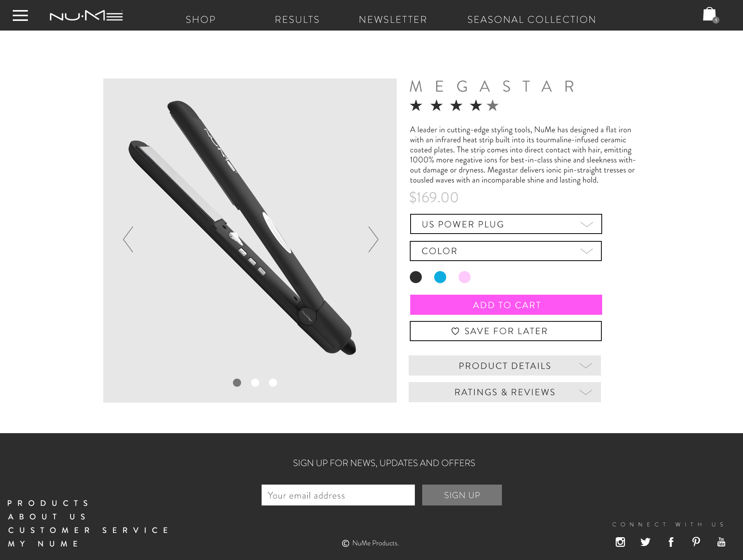Viewport: 743px width, 560px height.
Task: Go to the Shop menu
Action: [200, 20]
